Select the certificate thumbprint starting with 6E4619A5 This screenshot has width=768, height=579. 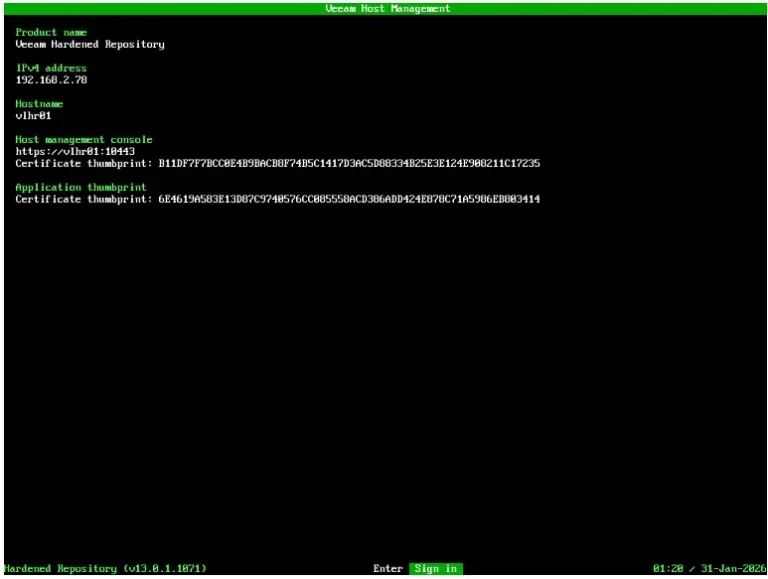pos(349,199)
